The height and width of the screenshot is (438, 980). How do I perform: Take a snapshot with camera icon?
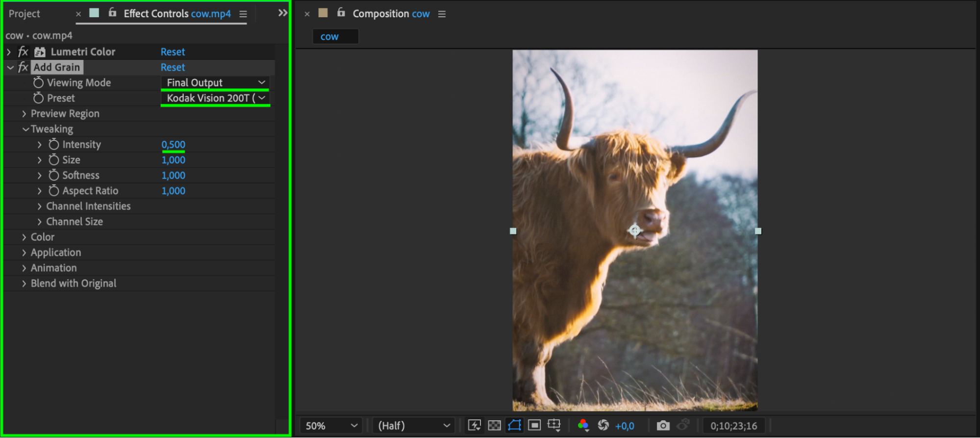click(x=663, y=425)
